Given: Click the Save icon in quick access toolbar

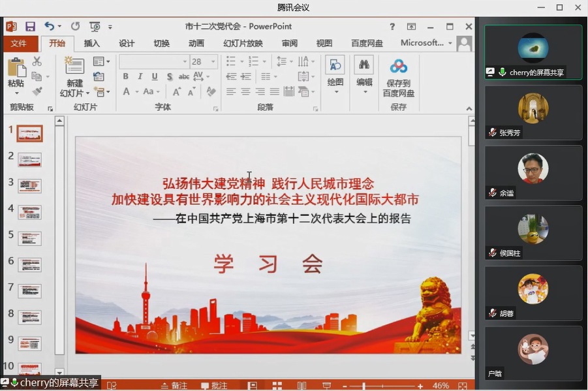Looking at the screenshot, I should tap(30, 27).
